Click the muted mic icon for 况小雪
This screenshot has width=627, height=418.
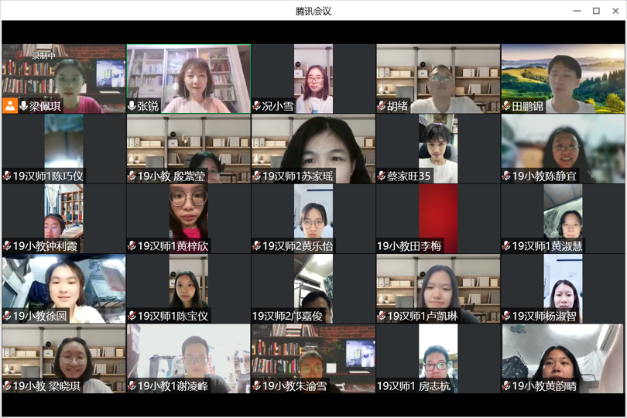pos(256,105)
